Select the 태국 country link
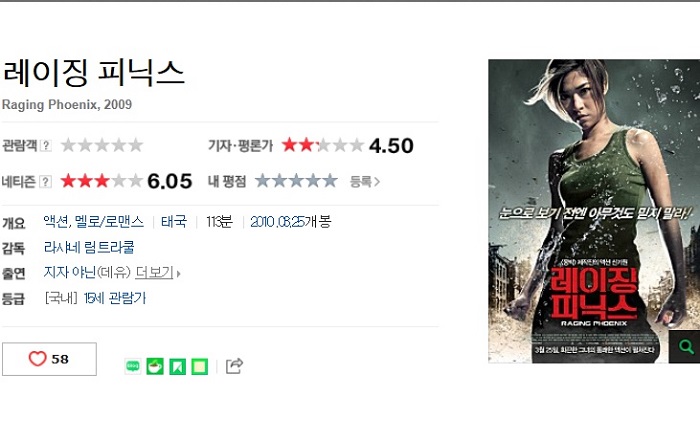Screen dimensions: 700x440 [174, 221]
